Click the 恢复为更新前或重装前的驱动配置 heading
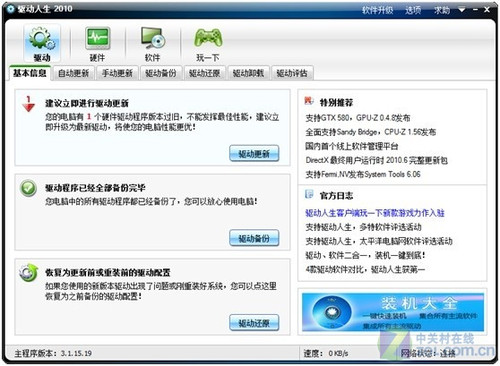The width and height of the screenshot is (500, 366). (x=108, y=273)
